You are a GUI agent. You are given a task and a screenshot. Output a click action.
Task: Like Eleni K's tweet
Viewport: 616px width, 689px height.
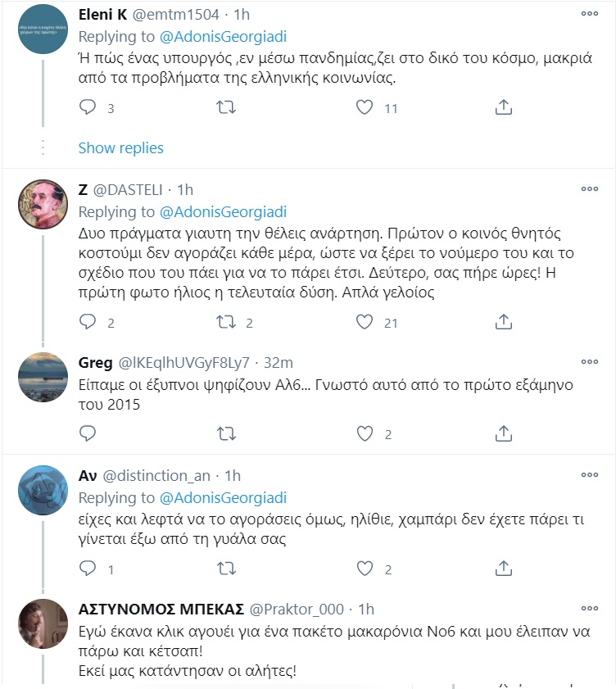click(x=365, y=107)
